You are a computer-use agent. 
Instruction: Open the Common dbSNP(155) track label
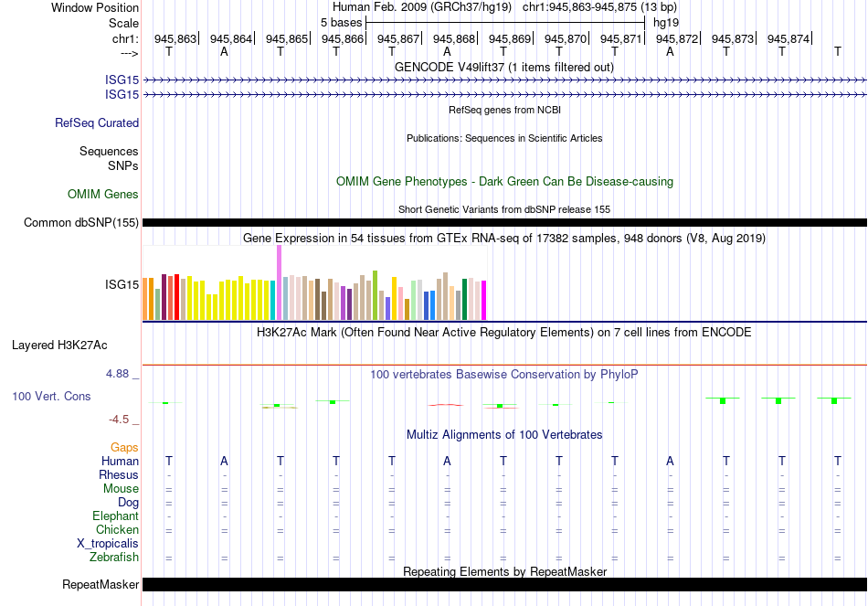(x=80, y=223)
